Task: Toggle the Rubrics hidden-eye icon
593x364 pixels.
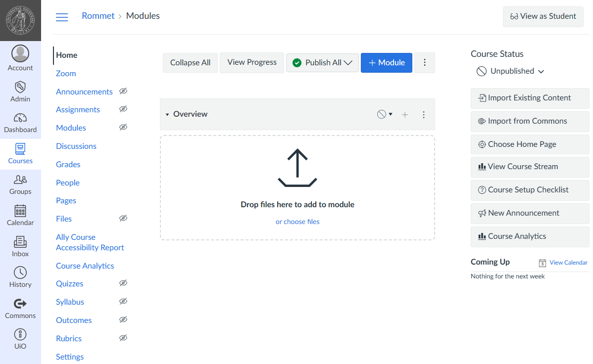Action: 123,338
